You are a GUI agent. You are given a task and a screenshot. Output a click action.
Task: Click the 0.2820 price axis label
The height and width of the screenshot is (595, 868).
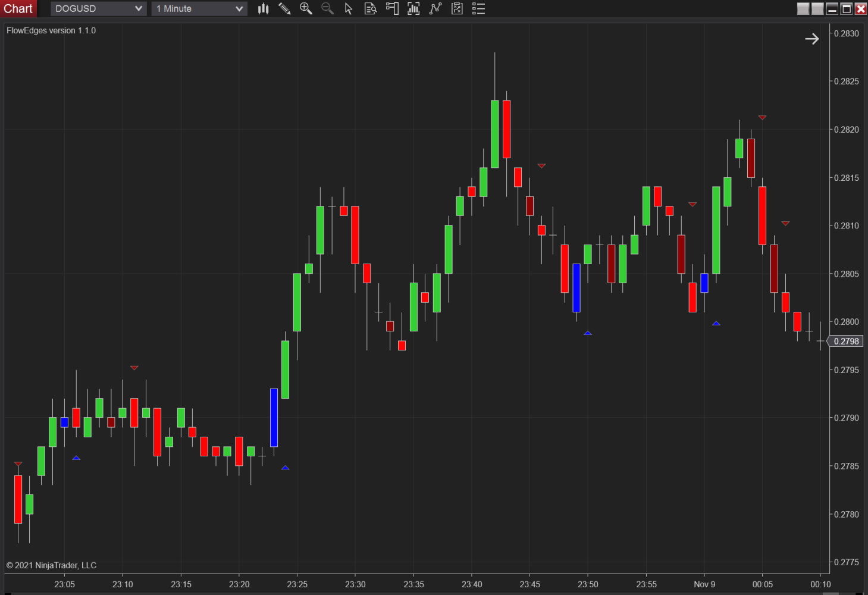(846, 130)
